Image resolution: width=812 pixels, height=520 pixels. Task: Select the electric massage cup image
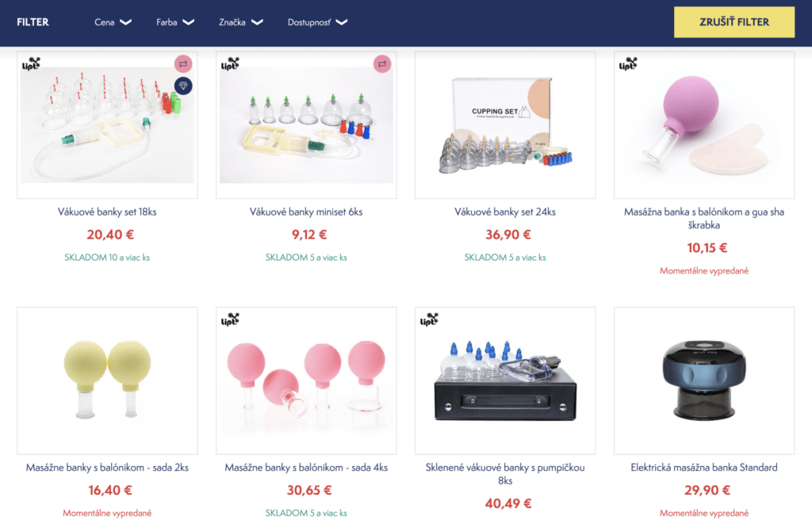(x=704, y=380)
